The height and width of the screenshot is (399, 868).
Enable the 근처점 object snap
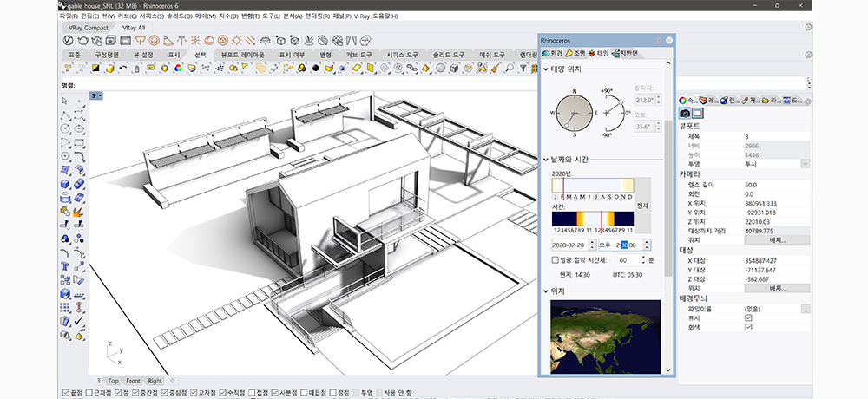point(89,392)
